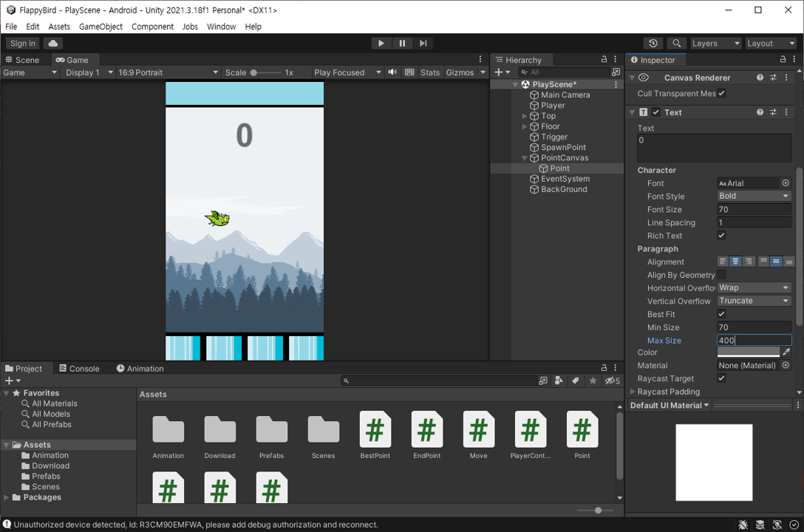This screenshot has height=532, width=804.
Task: Pick a color with the eyedropper icon
Action: (x=786, y=352)
